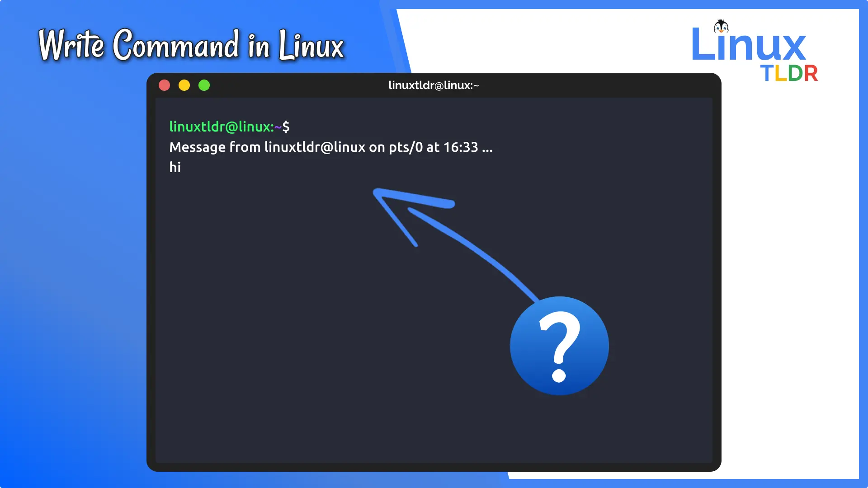Click the terminal window title bar
This screenshot has height=488, width=868.
[434, 85]
